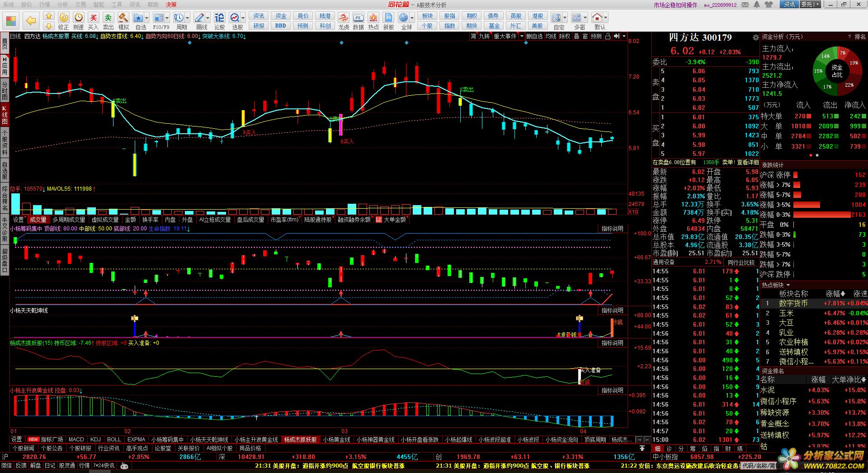Open the 测速 clock speed-test icon
The image size is (868, 473).
[x=79, y=18]
